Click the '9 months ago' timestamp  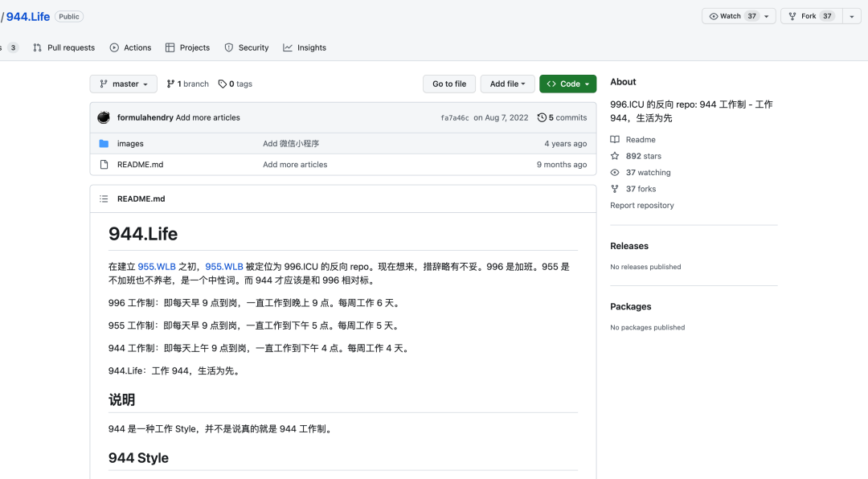562,165
